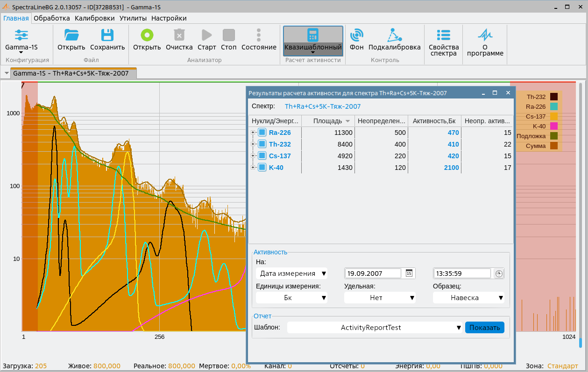Expand the Th-232 tree row
This screenshot has width=588, height=372.
[x=253, y=144]
